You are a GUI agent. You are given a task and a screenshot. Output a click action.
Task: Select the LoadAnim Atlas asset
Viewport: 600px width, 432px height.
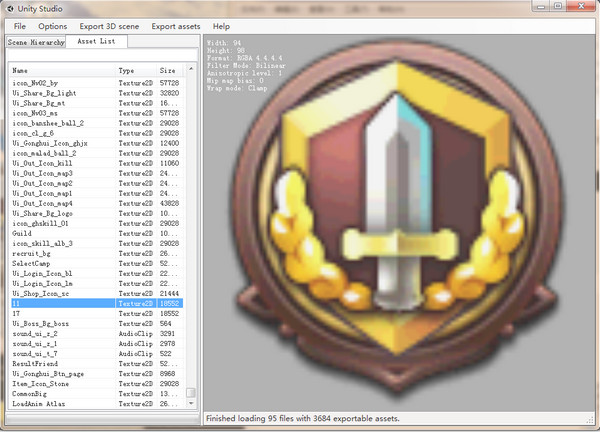tap(97, 403)
